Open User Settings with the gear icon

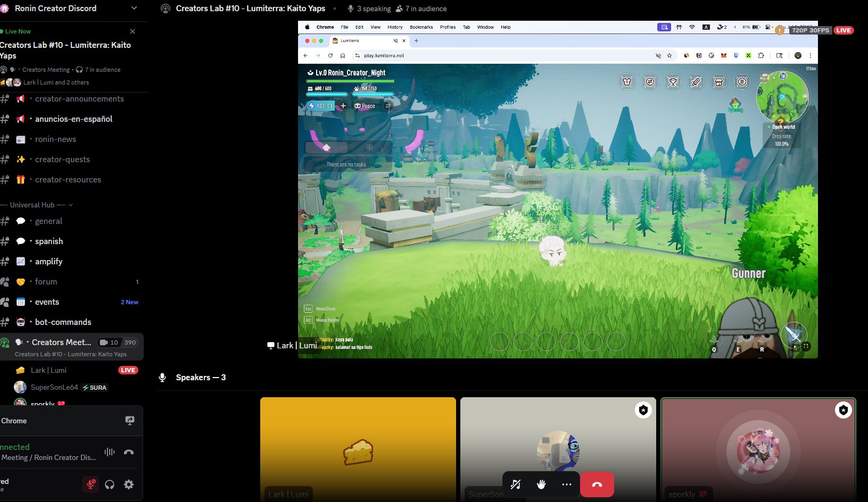point(129,484)
